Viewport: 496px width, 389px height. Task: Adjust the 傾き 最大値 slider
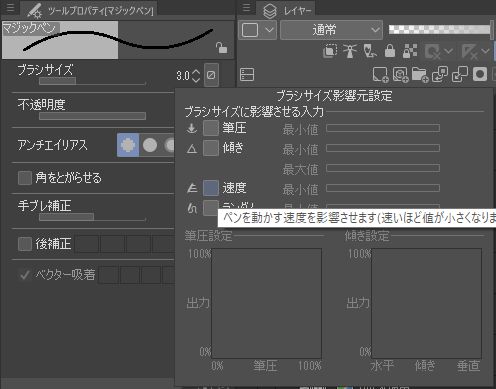coord(383,168)
